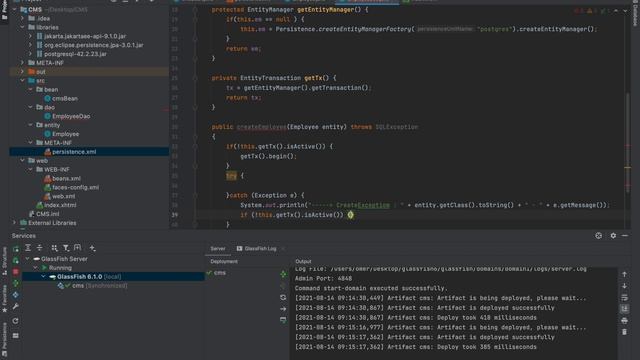
Task: Expand jakarta.jakartaee-api-9.1.0.jar
Action: click(30, 36)
